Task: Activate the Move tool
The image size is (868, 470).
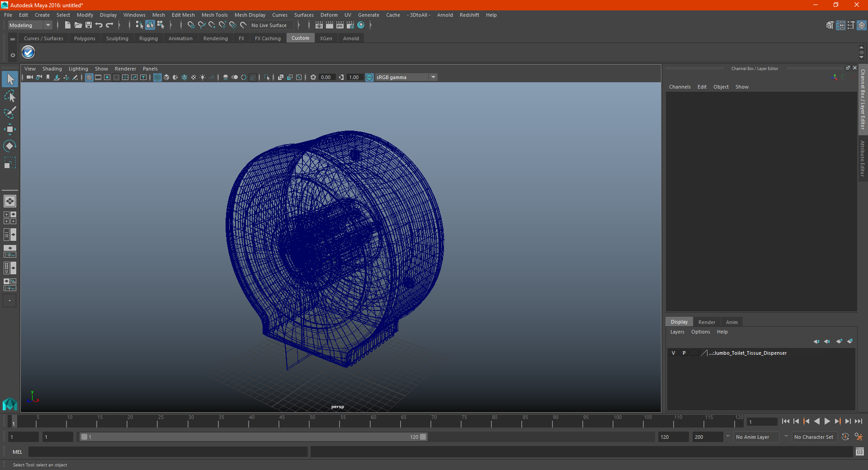Action: pos(10,129)
